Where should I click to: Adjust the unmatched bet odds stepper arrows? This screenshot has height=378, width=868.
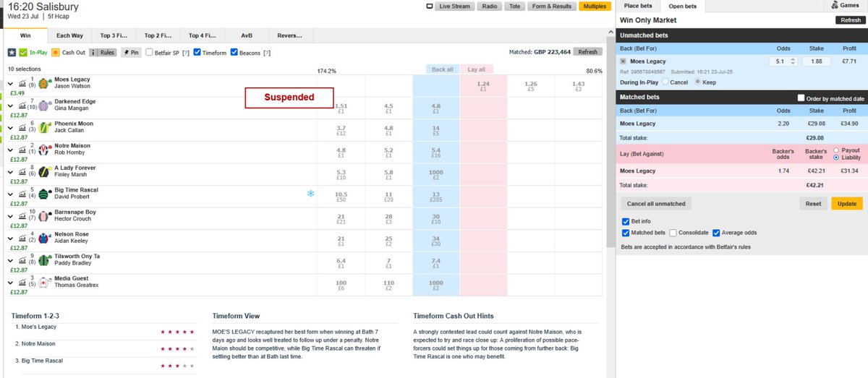click(794, 61)
